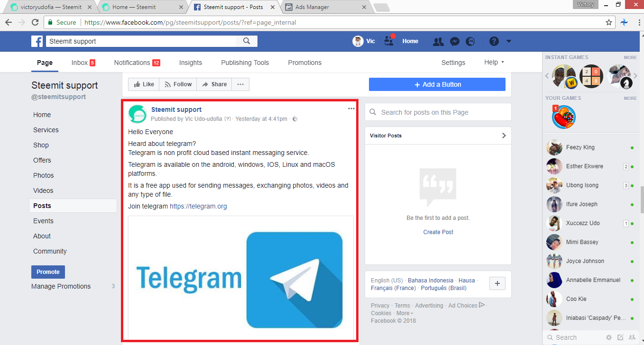Screen dimensions: 644x345
Task: Open chat settings gear icon
Action: pos(609,337)
